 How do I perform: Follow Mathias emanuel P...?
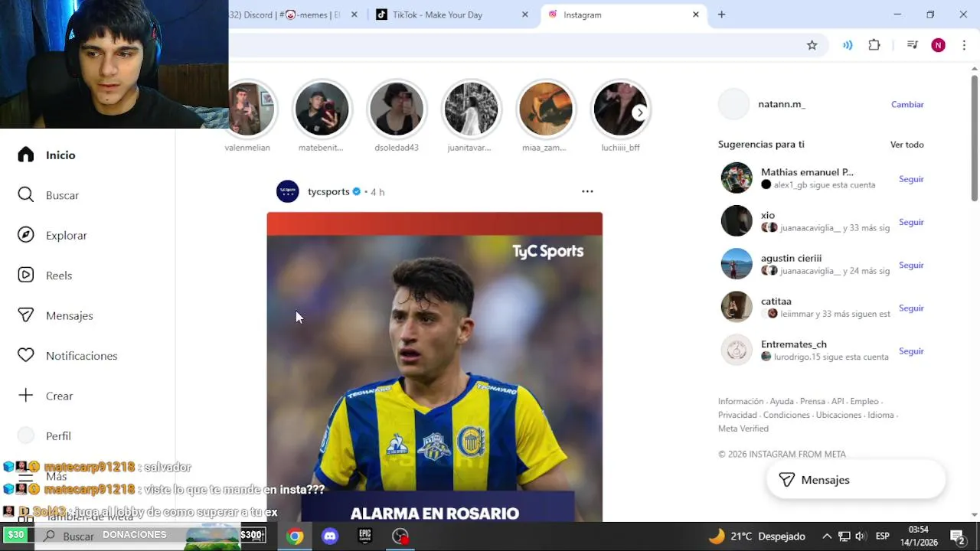911,179
